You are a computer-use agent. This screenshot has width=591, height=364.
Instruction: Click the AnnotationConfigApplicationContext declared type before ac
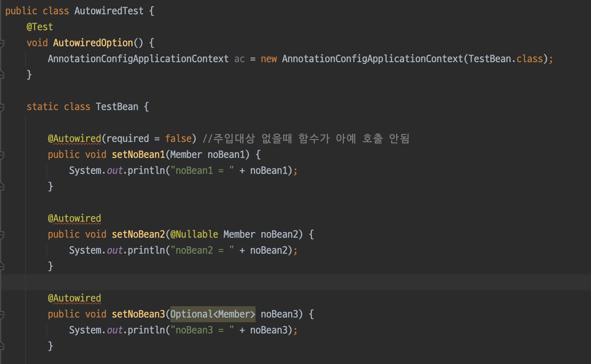coord(138,59)
